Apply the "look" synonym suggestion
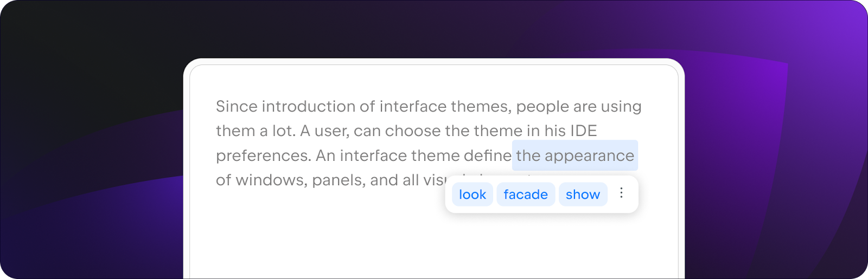Screen dimensions: 868x279 click(x=473, y=194)
